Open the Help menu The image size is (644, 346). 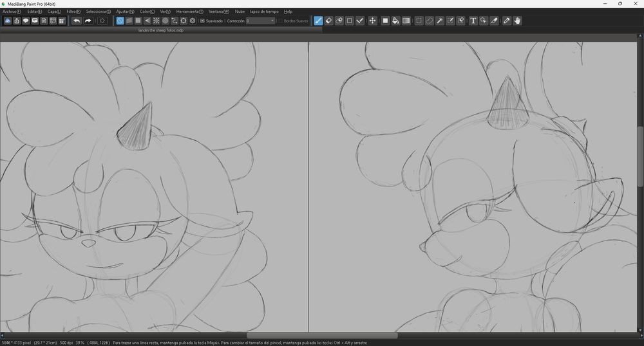[x=288, y=12]
